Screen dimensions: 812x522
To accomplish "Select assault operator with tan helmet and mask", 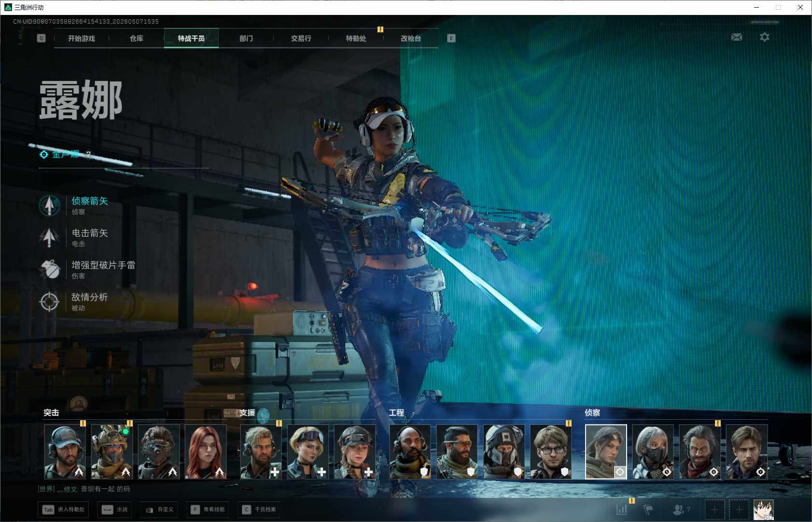I will click(x=112, y=452).
